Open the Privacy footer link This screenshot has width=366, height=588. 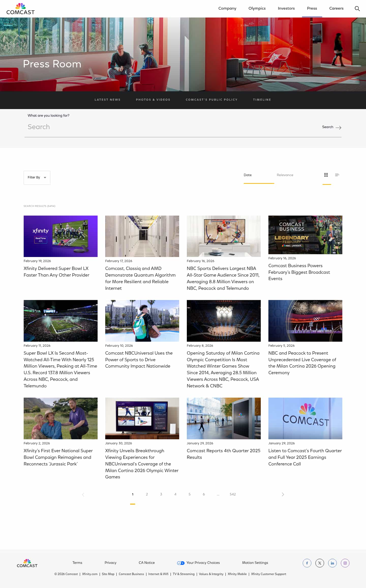click(111, 563)
